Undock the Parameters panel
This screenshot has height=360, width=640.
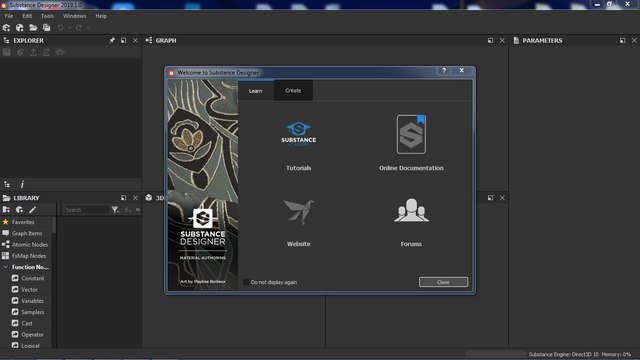tap(622, 40)
